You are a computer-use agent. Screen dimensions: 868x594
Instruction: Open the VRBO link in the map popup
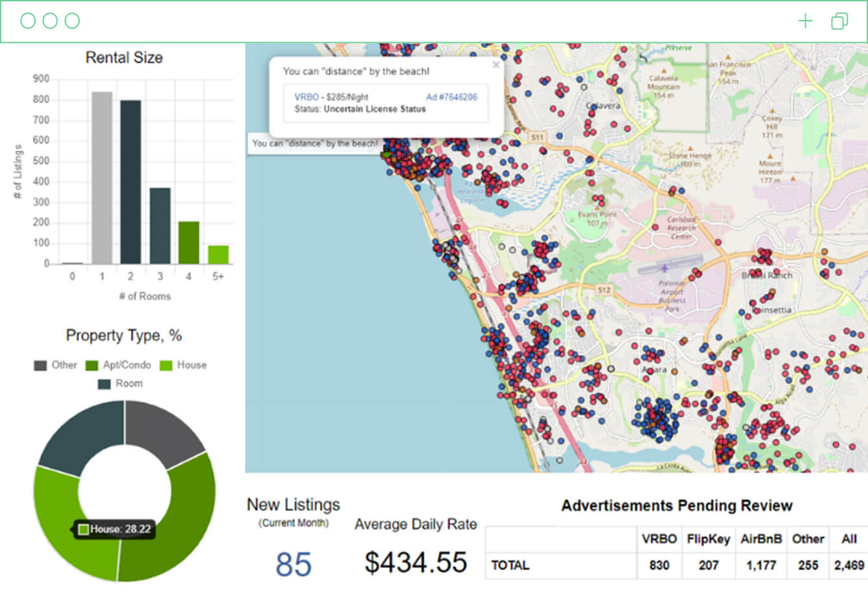(x=306, y=97)
